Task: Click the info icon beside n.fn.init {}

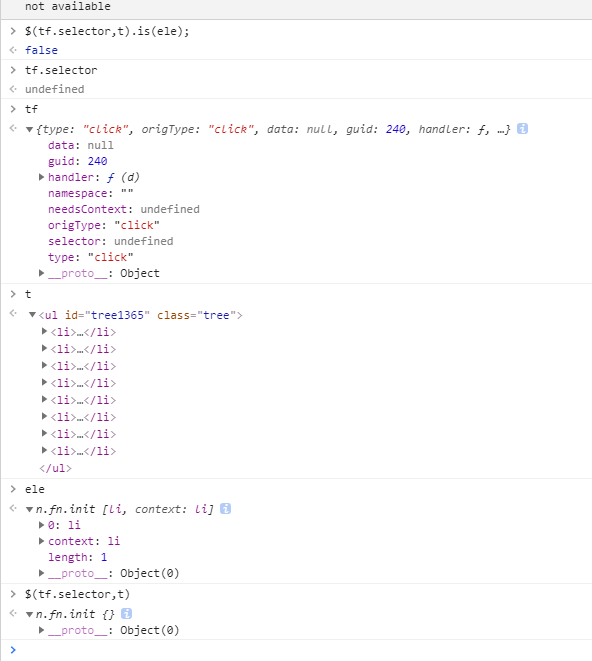Action: pos(126,613)
